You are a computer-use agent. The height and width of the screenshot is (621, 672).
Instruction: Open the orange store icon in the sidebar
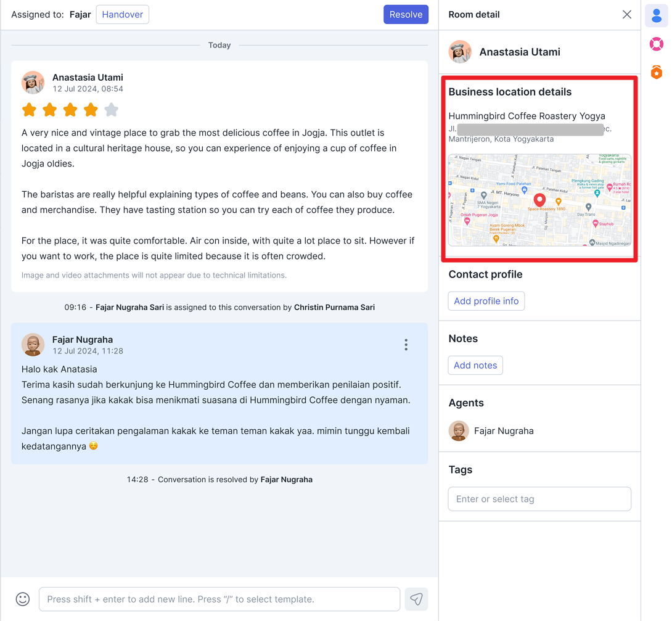click(x=656, y=72)
